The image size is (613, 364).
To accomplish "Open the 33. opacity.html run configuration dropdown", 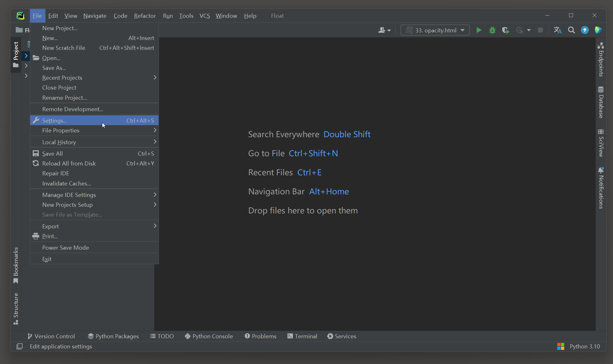I will [x=435, y=30].
